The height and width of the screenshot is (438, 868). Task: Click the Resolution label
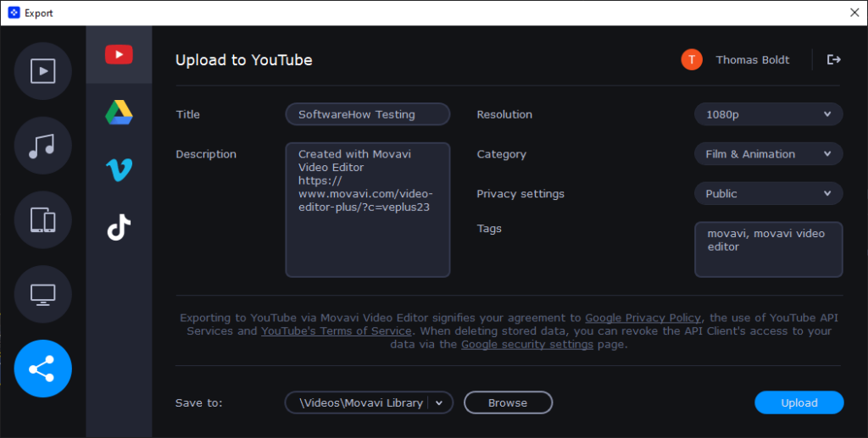pyautogui.click(x=504, y=114)
